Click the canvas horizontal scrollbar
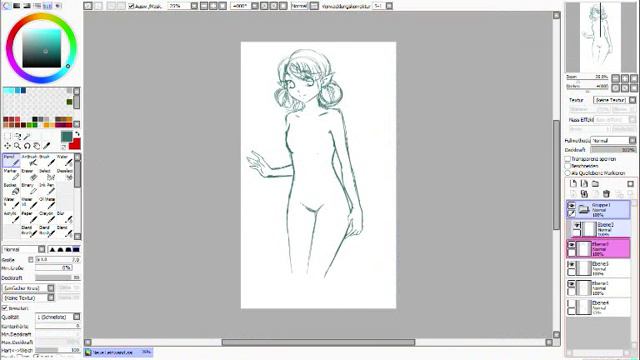Image resolution: width=640 pixels, height=360 pixels. click(x=318, y=342)
